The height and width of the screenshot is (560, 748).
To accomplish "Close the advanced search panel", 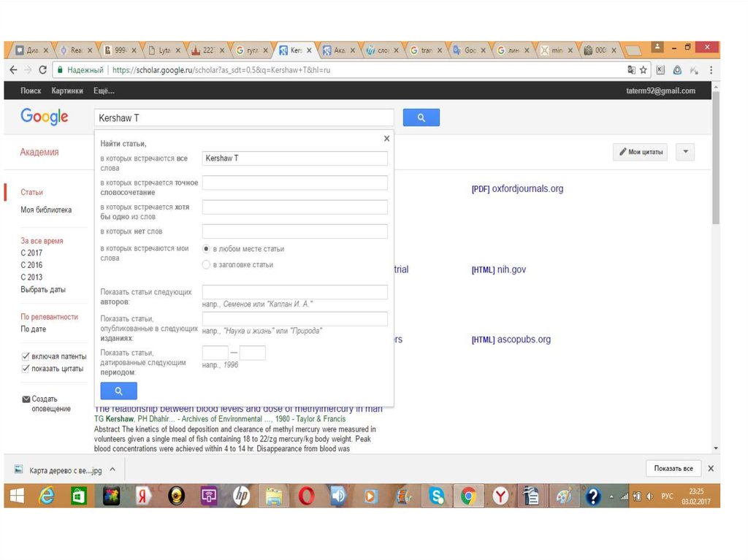I will coord(387,138).
